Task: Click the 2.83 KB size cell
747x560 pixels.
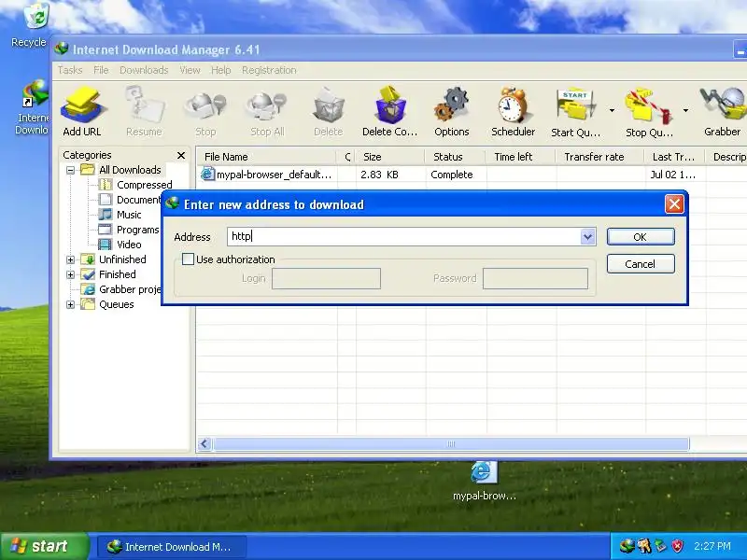Action: pyautogui.click(x=379, y=175)
